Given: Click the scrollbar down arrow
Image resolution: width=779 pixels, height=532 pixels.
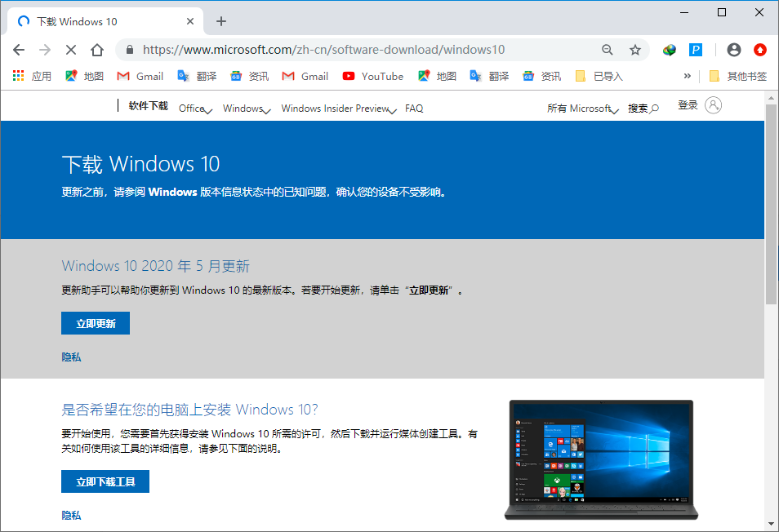Looking at the screenshot, I should (771, 524).
